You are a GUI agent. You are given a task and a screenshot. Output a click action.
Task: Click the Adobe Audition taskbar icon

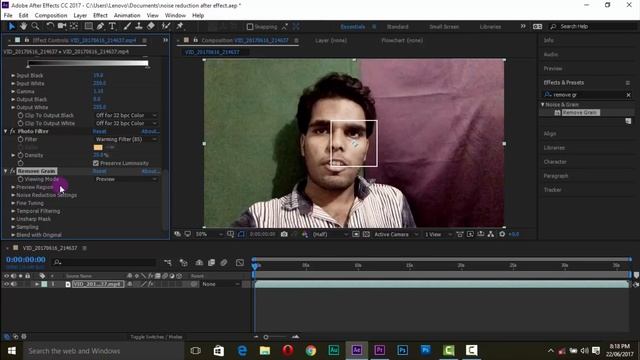point(333,350)
